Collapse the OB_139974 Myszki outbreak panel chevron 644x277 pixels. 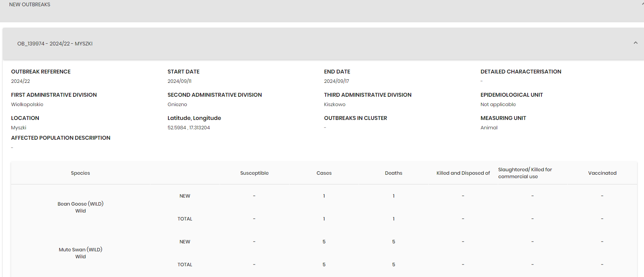tap(635, 43)
